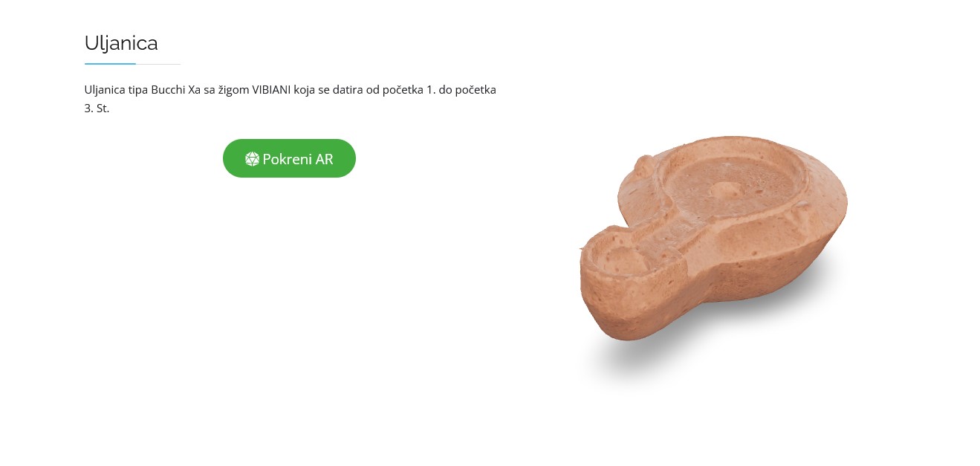Viewport: 980px width, 466px height.
Task: Click the green Pokreni AR button
Action: (289, 158)
